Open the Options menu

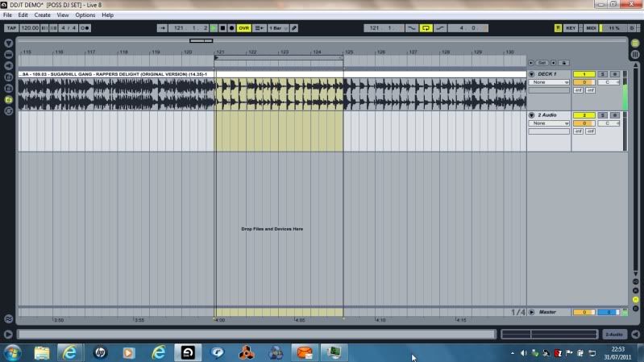(x=85, y=15)
